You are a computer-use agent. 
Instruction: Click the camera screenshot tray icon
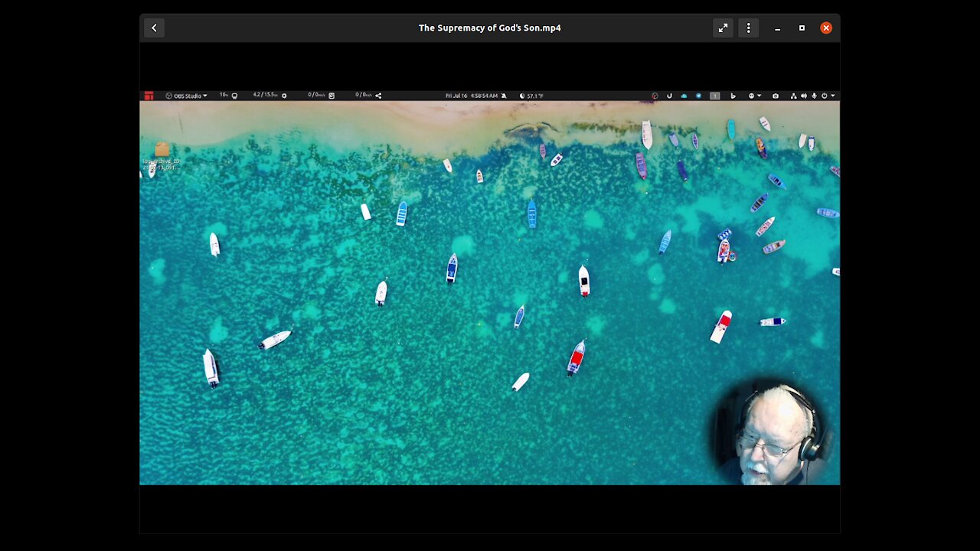point(776,96)
